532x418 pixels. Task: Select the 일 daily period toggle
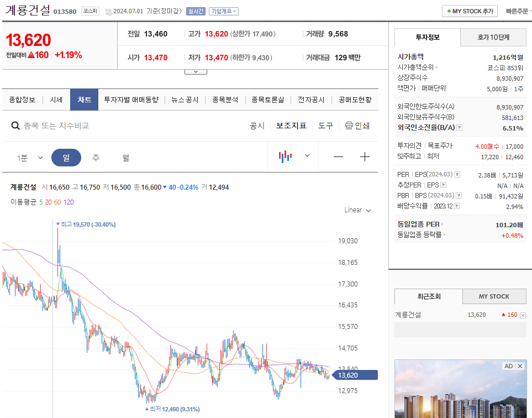[66, 158]
